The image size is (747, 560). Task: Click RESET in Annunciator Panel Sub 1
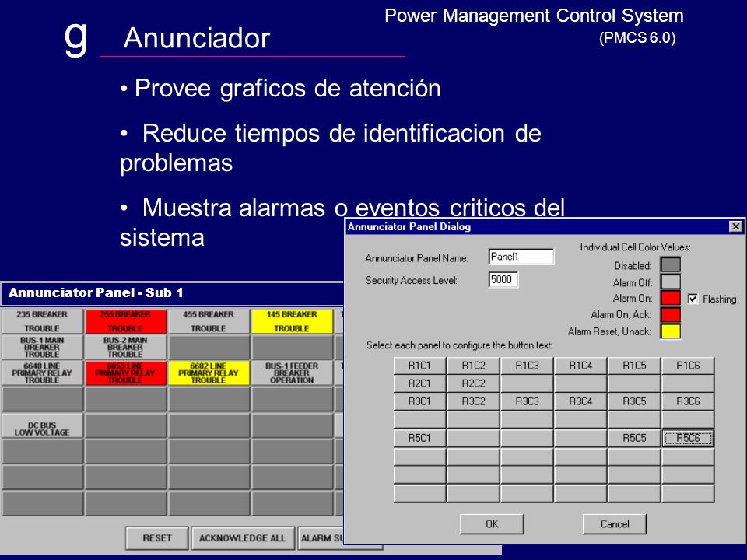coord(157,538)
